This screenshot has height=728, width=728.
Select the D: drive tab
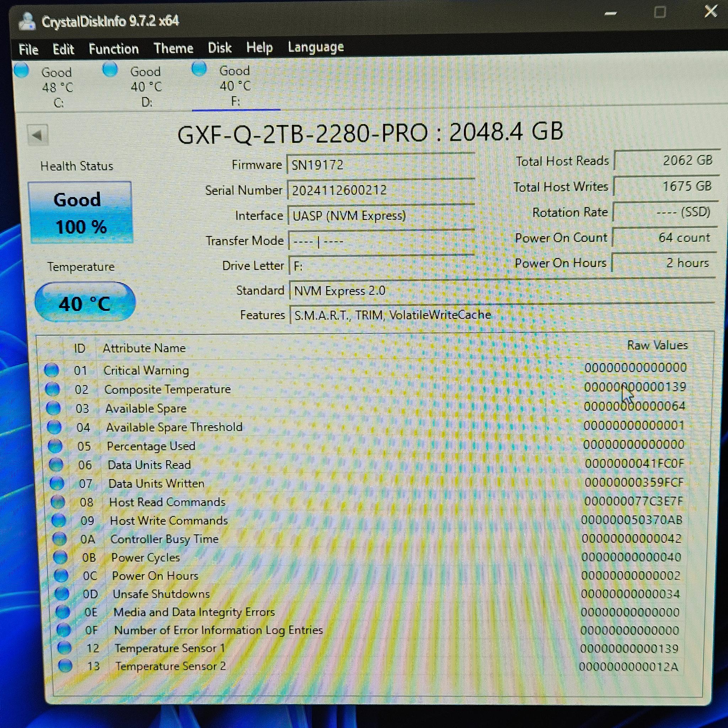pyautogui.click(x=146, y=86)
